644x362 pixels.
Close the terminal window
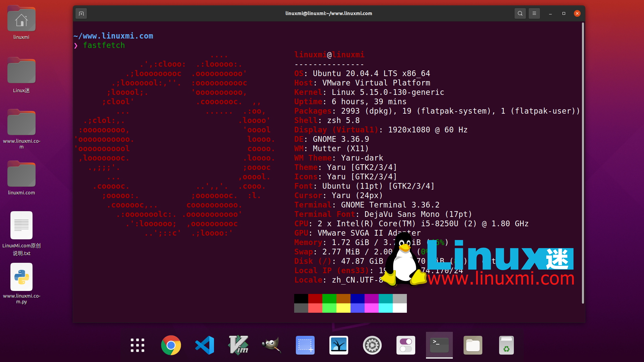click(577, 13)
